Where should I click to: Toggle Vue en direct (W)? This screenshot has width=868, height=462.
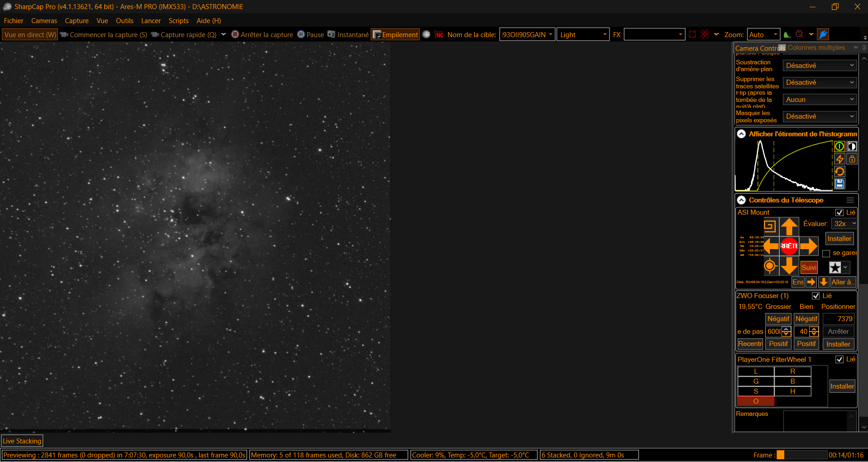pyautogui.click(x=30, y=34)
